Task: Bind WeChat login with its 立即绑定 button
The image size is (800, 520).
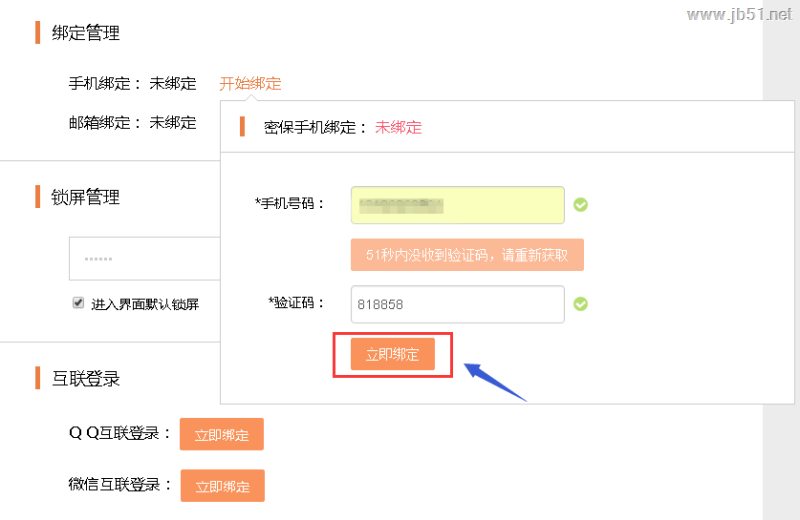Action: [x=222, y=486]
